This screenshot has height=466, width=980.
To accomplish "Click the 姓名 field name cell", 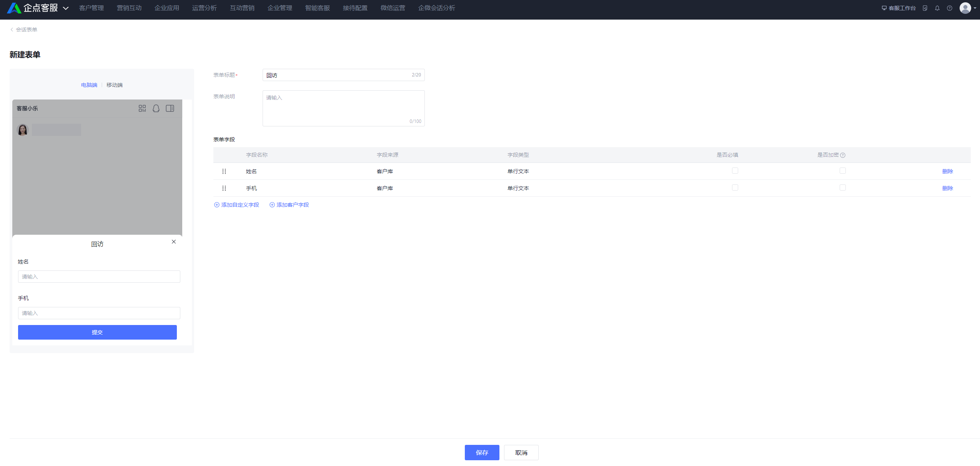I will (251, 171).
